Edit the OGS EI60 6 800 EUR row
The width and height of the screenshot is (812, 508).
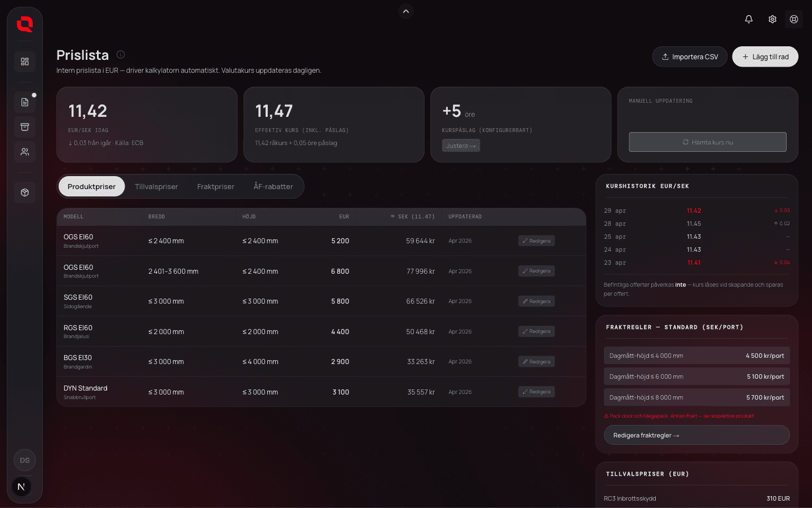(x=536, y=271)
